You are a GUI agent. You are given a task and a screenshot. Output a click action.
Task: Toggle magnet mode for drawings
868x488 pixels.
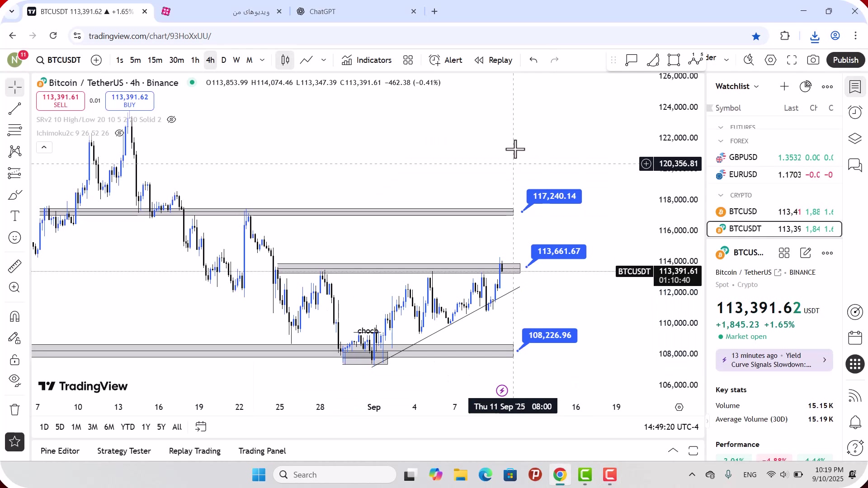pyautogui.click(x=15, y=316)
